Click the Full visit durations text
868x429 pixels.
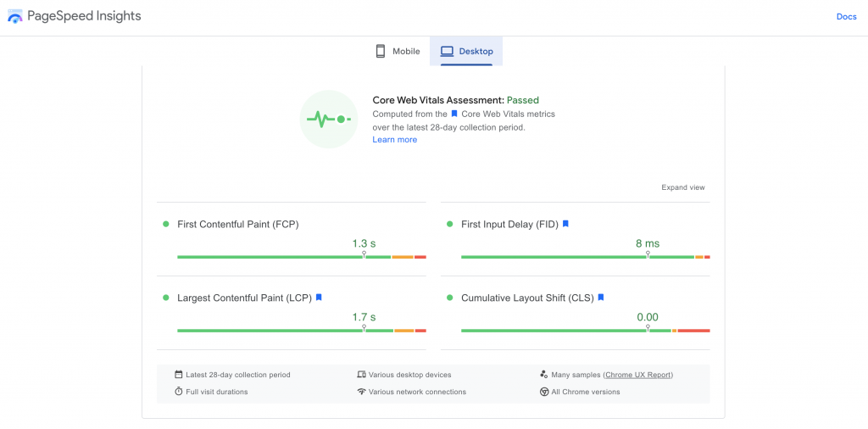(217, 392)
